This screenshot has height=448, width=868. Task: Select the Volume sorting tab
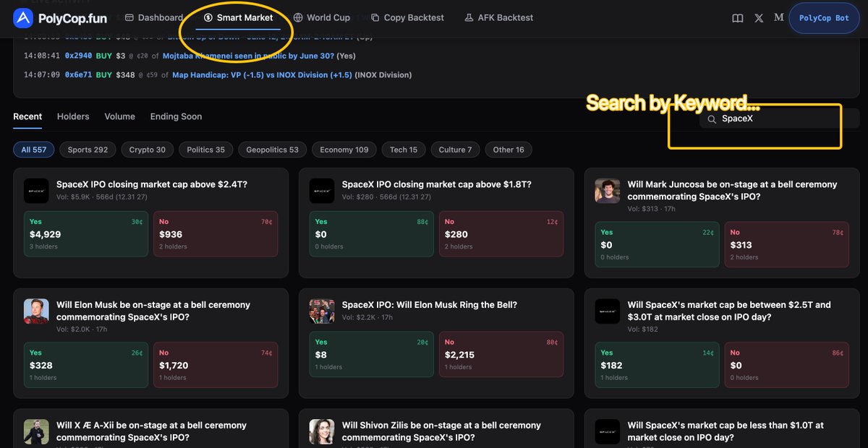[119, 116]
